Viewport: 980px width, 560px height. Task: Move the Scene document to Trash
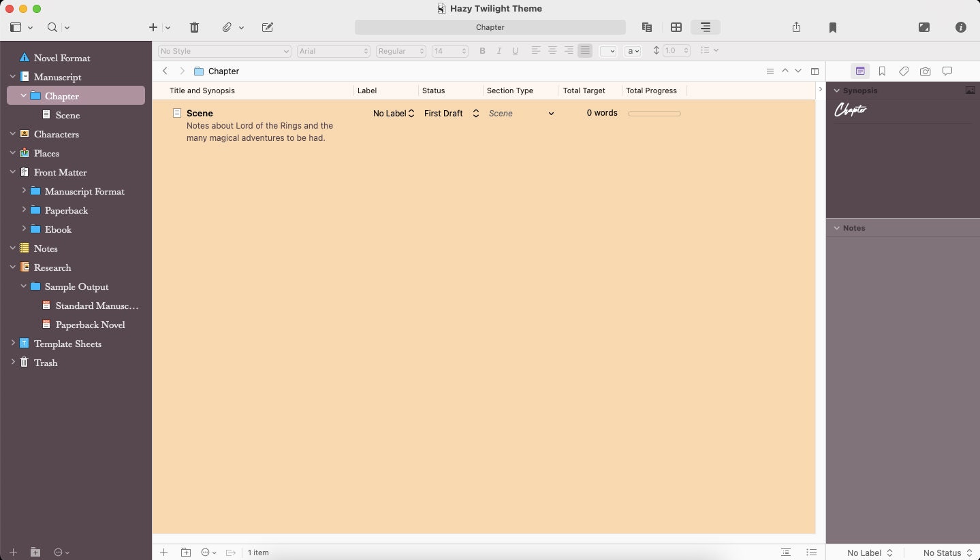point(194,27)
